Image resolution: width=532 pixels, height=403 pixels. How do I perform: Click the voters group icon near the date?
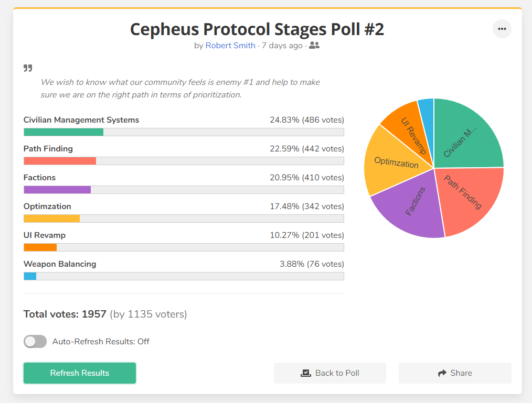[x=314, y=45]
